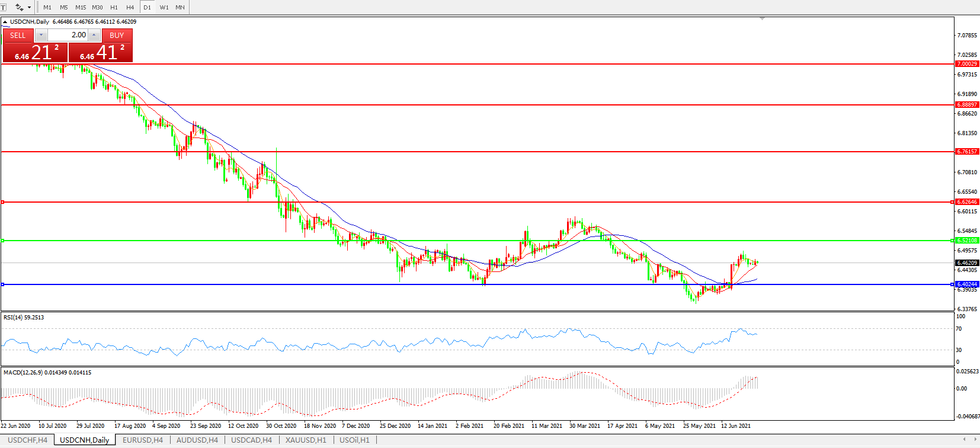Decrease lot volume with down arrow
980x448 pixels.
pyautogui.click(x=41, y=35)
